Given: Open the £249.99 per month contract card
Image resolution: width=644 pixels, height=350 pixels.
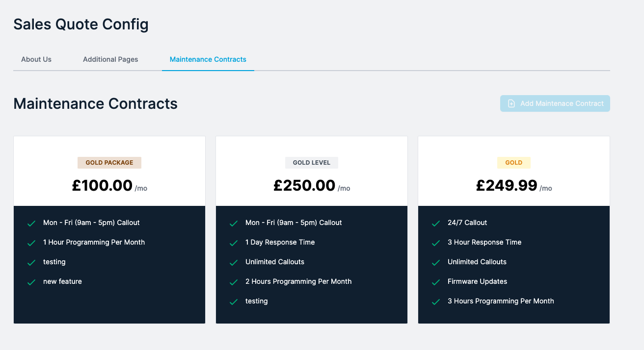Looking at the screenshot, I should pyautogui.click(x=514, y=230).
